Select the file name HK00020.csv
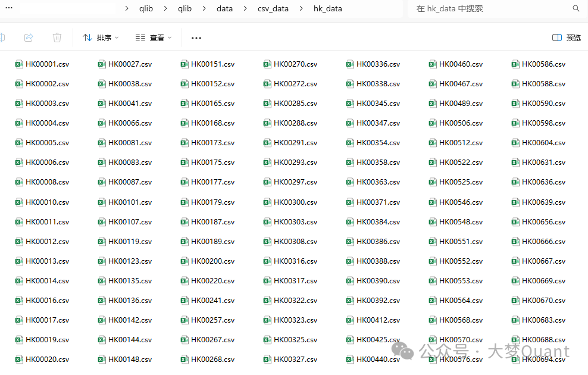The height and width of the screenshot is (375, 588). (x=47, y=360)
